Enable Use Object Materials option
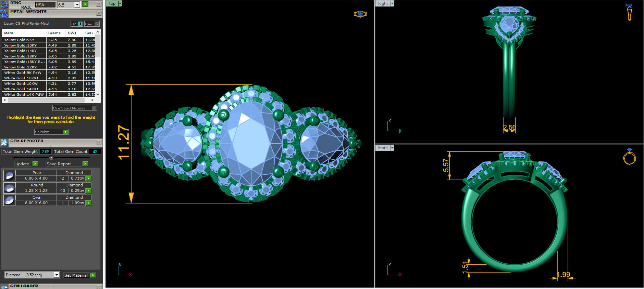Image resolution: width=644 pixels, height=289 pixels. pyautogui.click(x=94, y=108)
